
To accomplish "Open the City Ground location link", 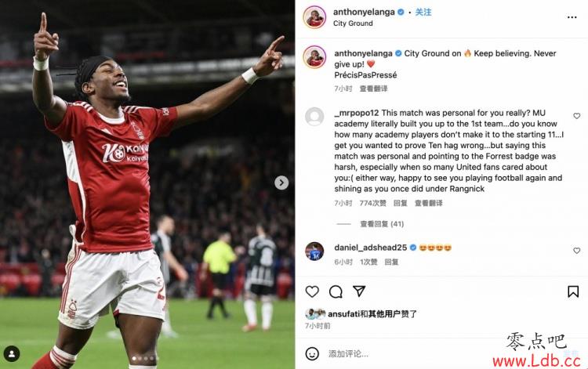I will tap(353, 24).
